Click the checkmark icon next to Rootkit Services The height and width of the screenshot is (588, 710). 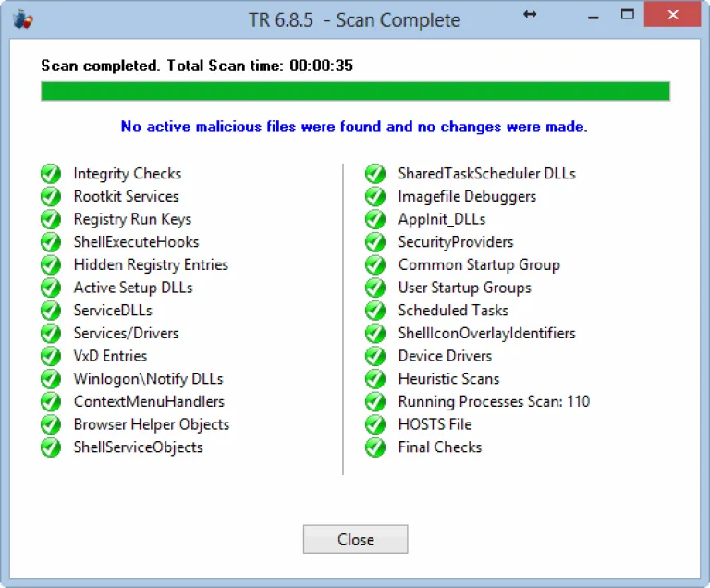(51, 196)
